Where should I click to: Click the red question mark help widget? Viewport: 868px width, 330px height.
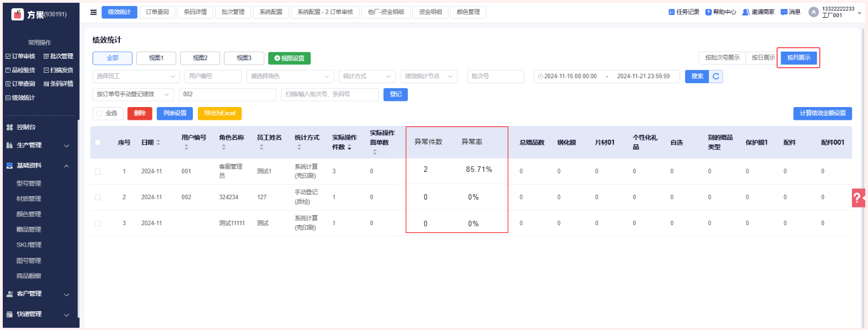click(857, 198)
